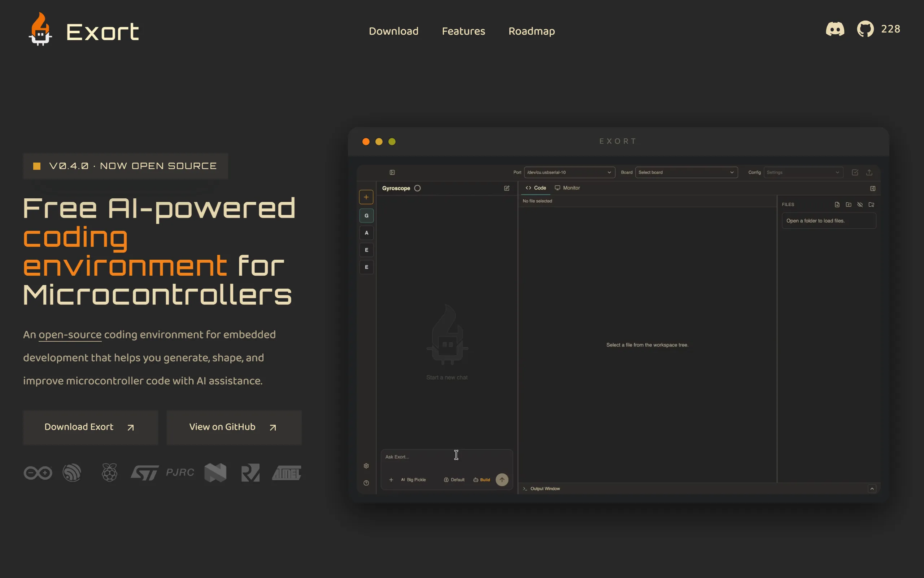924x578 pixels.
Task: Open the Select board dropdown
Action: pos(686,172)
